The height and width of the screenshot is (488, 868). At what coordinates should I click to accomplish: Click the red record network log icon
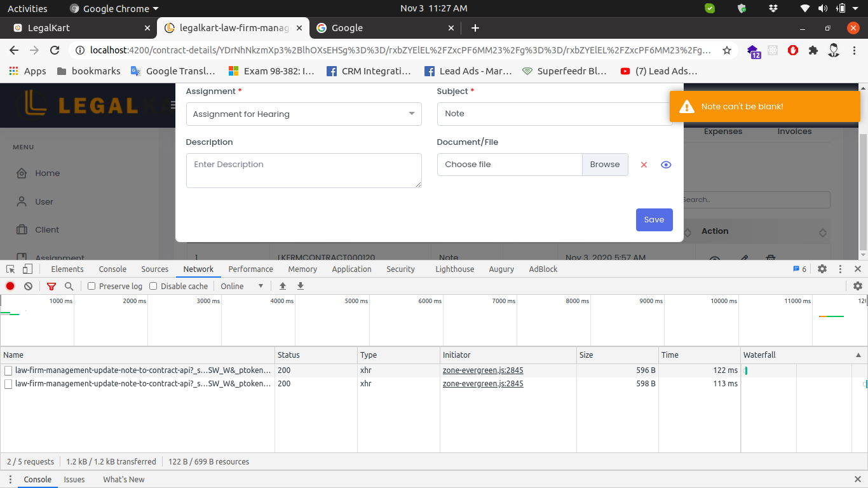tap(10, 287)
